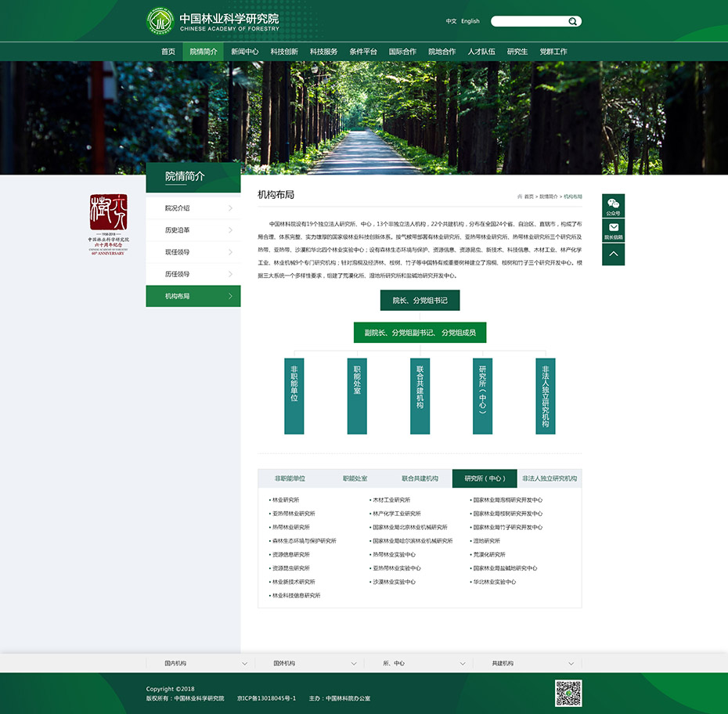Image resolution: width=728 pixels, height=714 pixels.
Task: Expand the 国外机构 footer dropdown
Action: (x=308, y=663)
